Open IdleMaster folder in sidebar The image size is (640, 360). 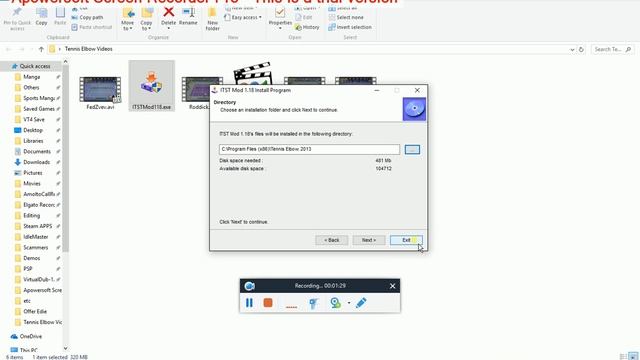click(x=36, y=237)
